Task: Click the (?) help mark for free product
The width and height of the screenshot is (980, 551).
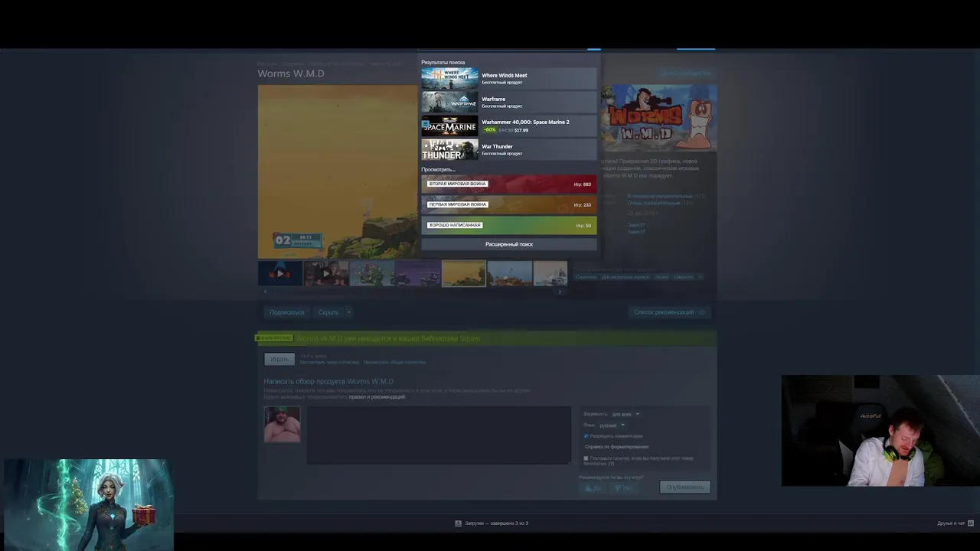Action: (611, 464)
